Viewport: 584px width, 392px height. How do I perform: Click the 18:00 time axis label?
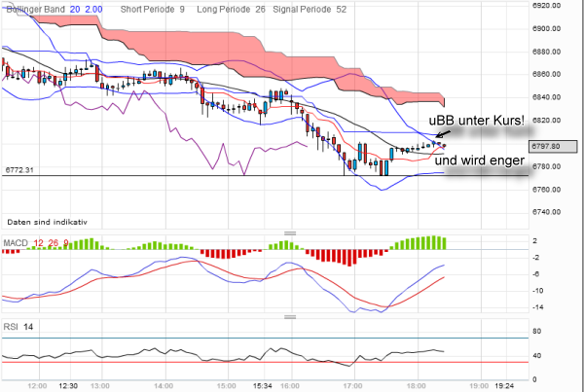(417, 385)
